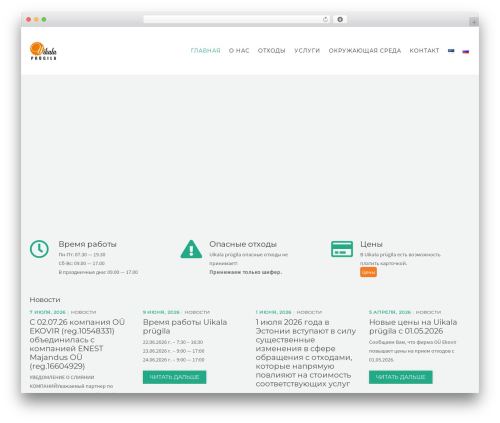Click the date 9 ИЮНЯ, 2026
This screenshot has height=423, width=500.
pos(161,312)
